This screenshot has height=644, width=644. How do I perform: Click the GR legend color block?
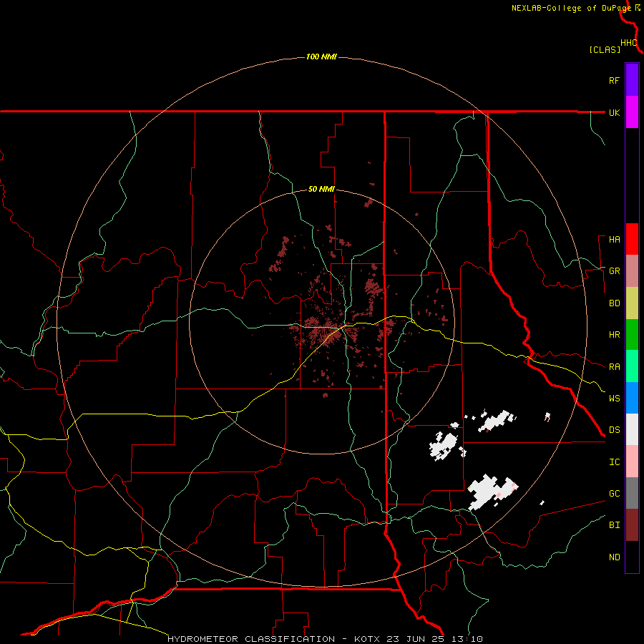pos(632,270)
